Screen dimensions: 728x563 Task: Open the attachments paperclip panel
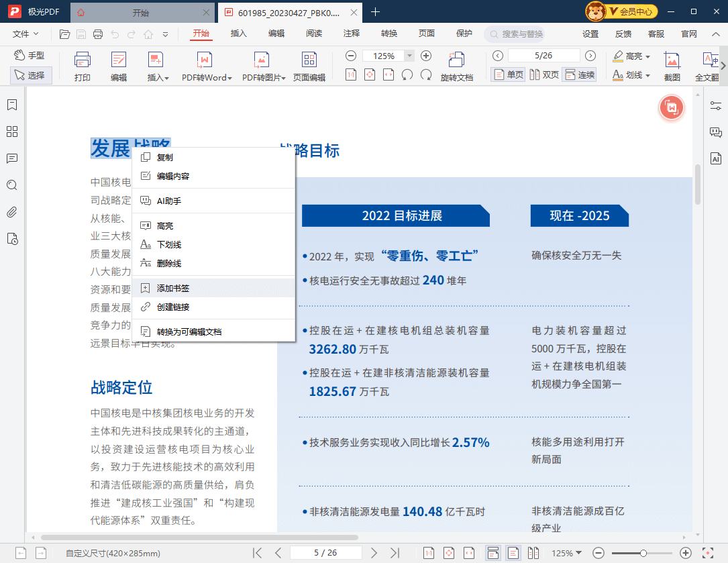[x=11, y=212]
